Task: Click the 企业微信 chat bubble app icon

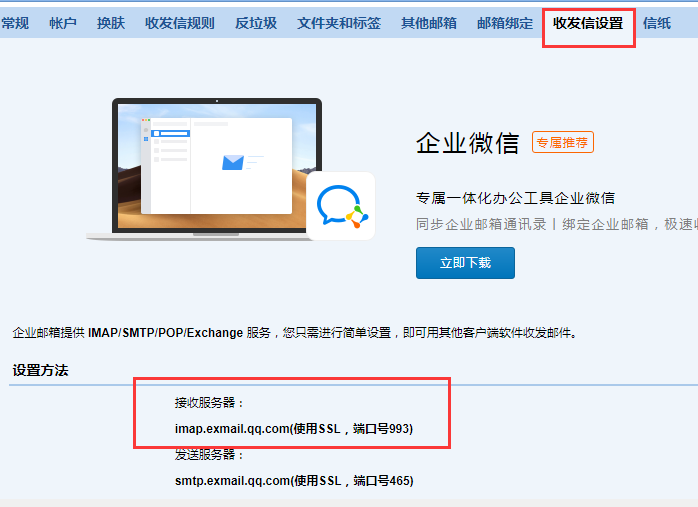Action: tap(341, 206)
